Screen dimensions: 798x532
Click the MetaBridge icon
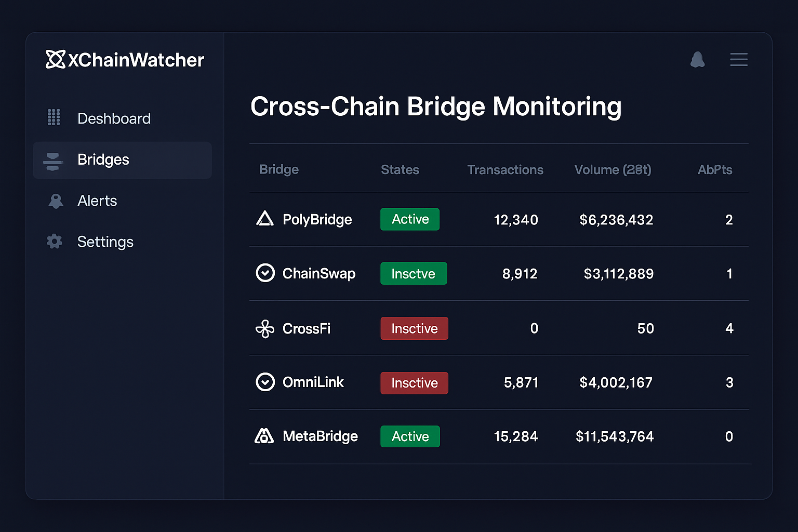click(x=265, y=436)
